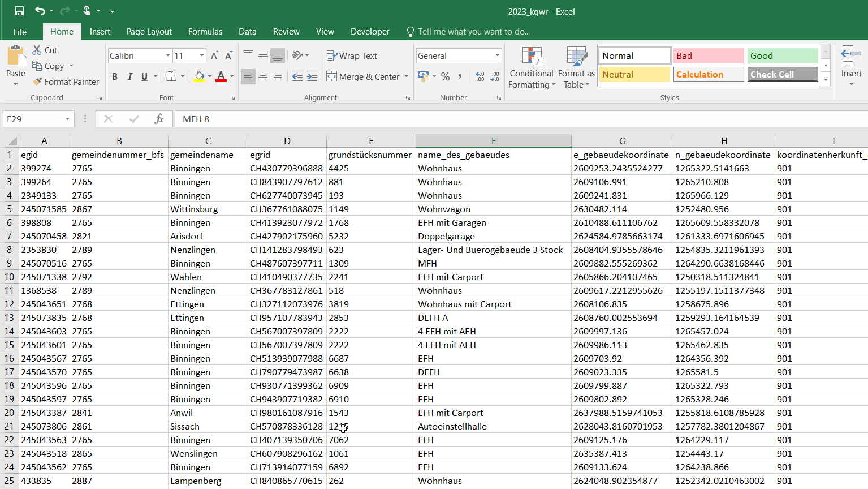Toggle Bold formatting
The width and height of the screenshot is (868, 489).
[115, 76]
